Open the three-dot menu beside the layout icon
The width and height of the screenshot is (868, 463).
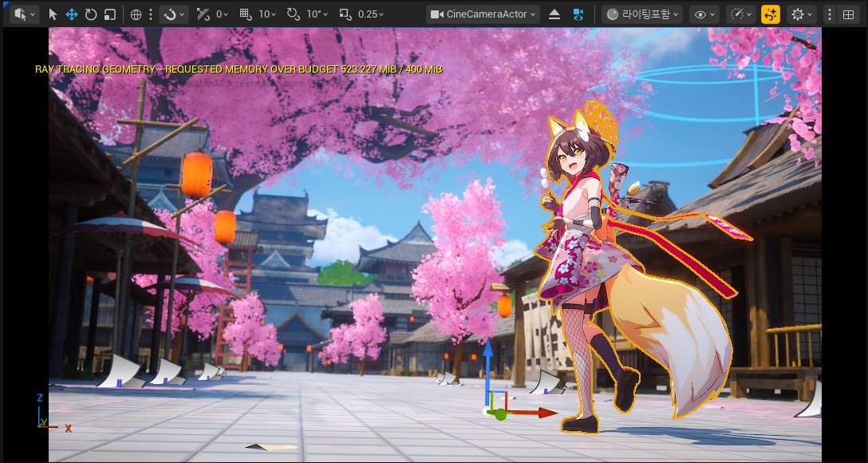click(x=829, y=14)
